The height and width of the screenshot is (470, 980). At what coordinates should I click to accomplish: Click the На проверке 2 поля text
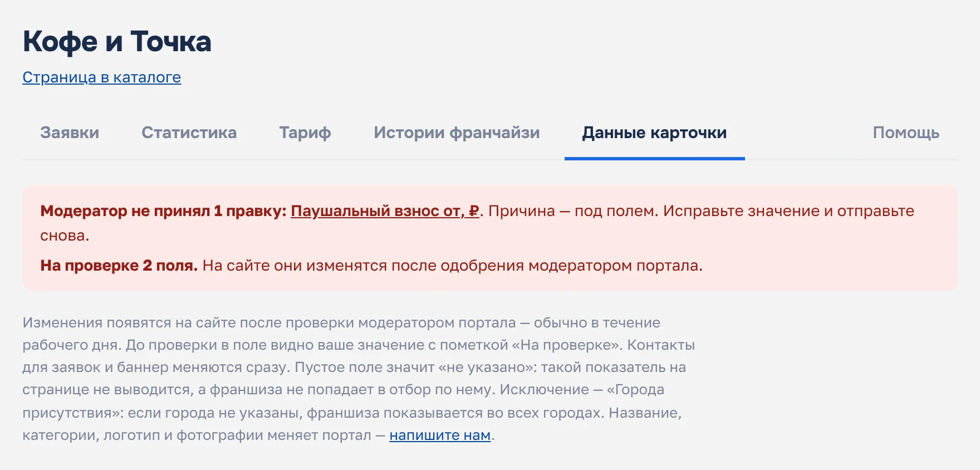119,266
